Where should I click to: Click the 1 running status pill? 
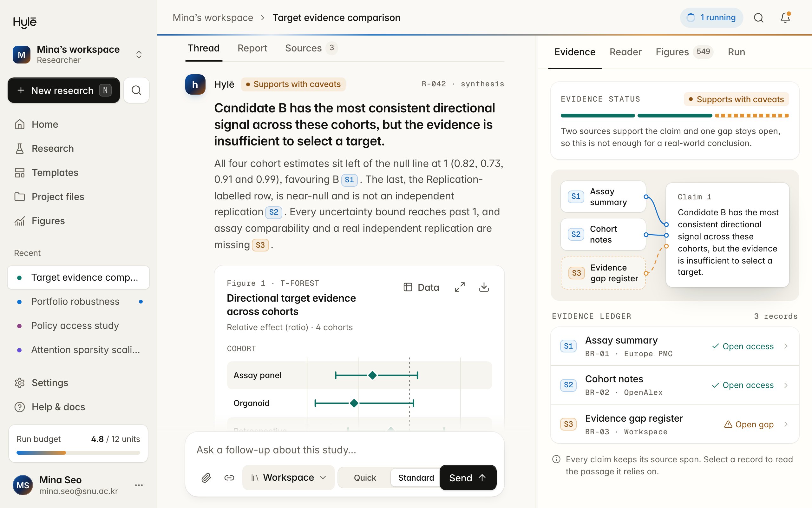tap(711, 17)
